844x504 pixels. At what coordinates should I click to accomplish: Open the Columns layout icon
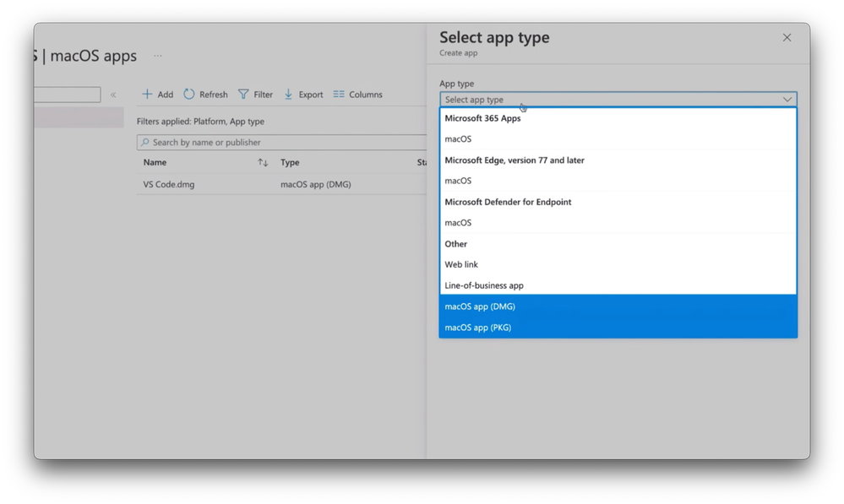[339, 95]
